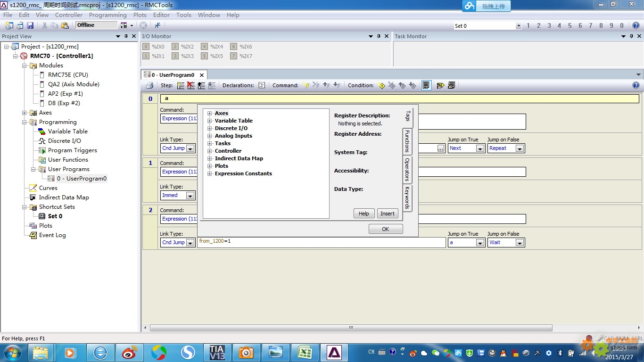Screen dimensions: 644x362
Task: Open the step 1 Link Type Immed dropdown
Action: [190, 196]
